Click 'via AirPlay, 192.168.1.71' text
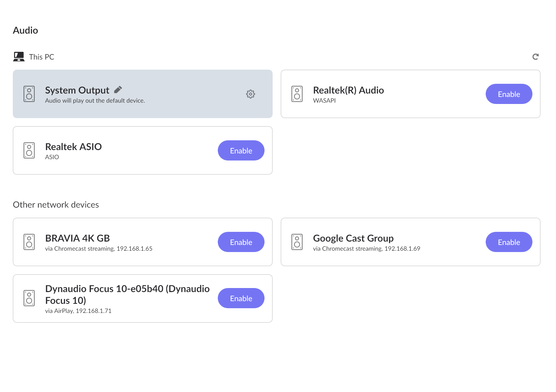The width and height of the screenshot is (556, 392). point(78,311)
